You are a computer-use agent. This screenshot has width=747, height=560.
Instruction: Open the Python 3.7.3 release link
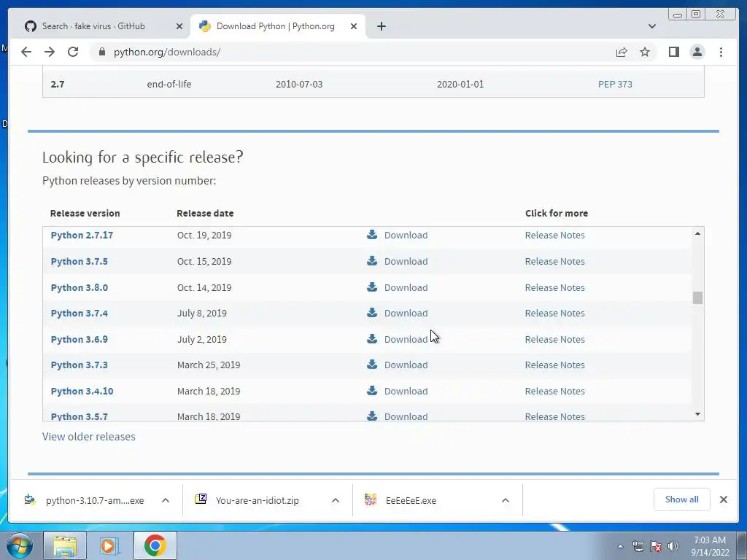[x=79, y=365]
